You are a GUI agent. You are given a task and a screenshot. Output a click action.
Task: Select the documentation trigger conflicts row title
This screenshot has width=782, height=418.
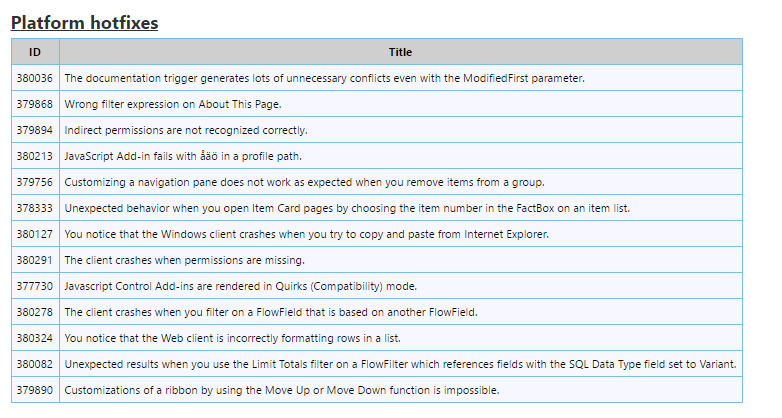coord(324,78)
